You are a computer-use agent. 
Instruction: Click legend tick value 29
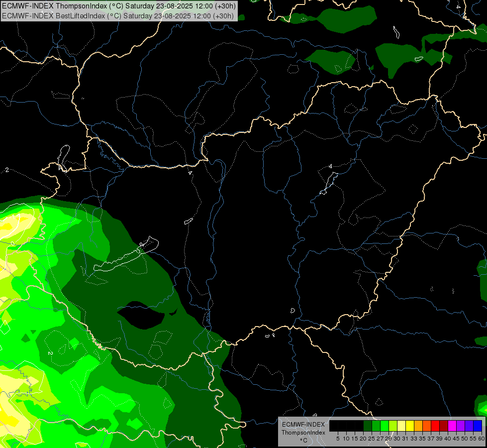click(389, 439)
